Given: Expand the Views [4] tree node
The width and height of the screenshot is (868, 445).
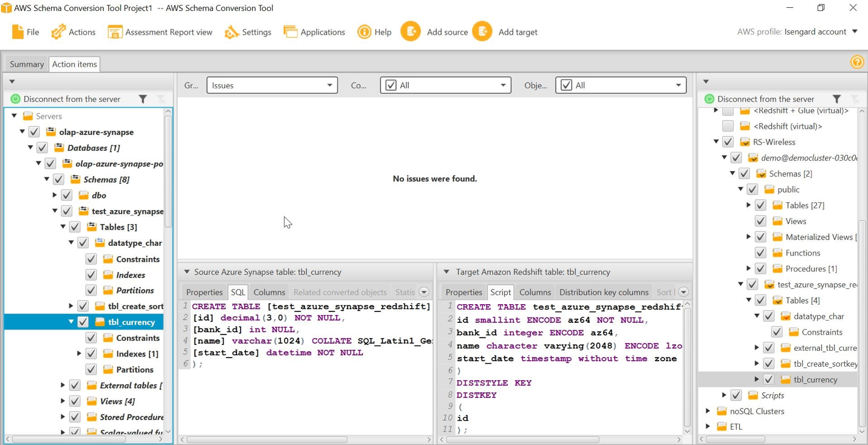Looking at the screenshot, I should click(x=63, y=401).
